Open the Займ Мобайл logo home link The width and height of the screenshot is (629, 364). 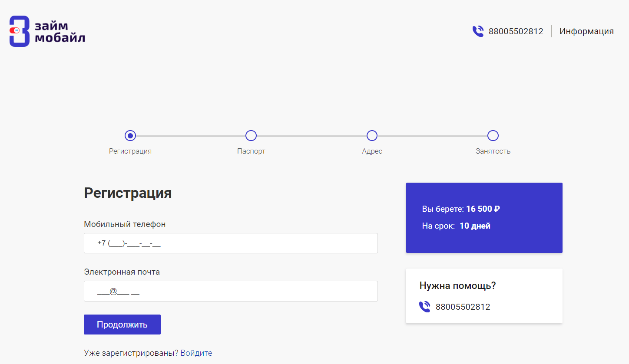47,31
